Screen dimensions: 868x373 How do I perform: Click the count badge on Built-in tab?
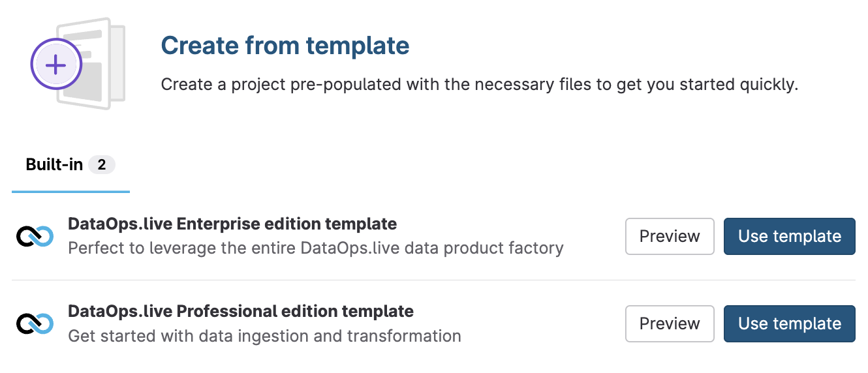click(102, 164)
